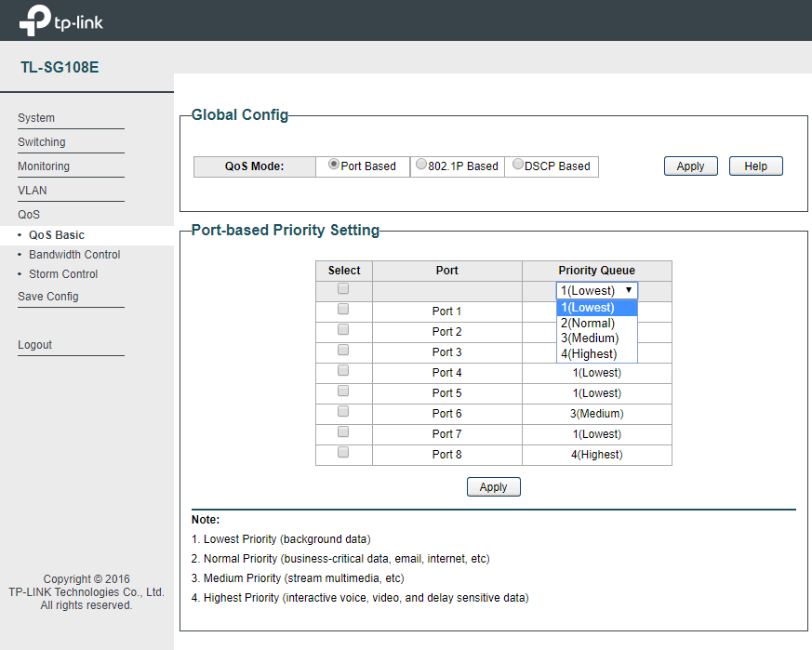The width and height of the screenshot is (812, 650).
Task: Open the QoS menu section
Action: (29, 215)
